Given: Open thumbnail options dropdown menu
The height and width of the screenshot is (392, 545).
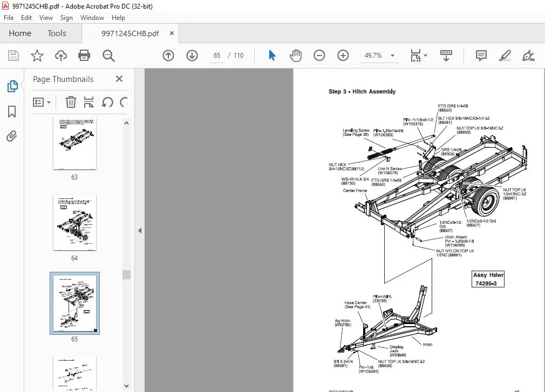Looking at the screenshot, I should tap(42, 102).
